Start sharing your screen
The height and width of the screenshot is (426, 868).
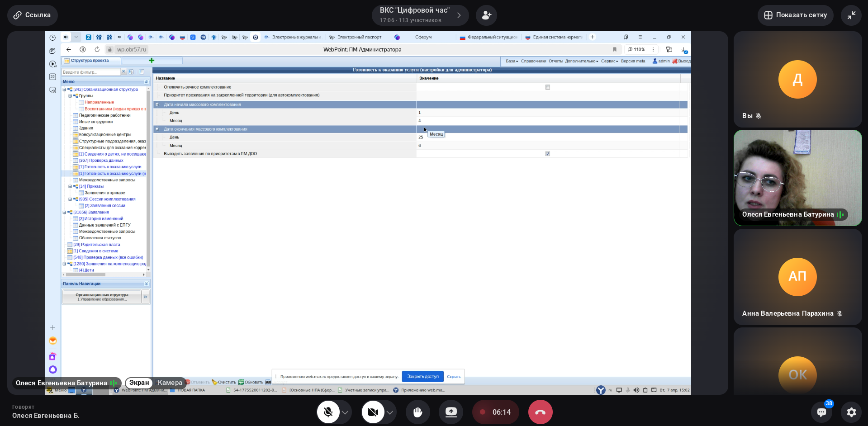tap(451, 412)
